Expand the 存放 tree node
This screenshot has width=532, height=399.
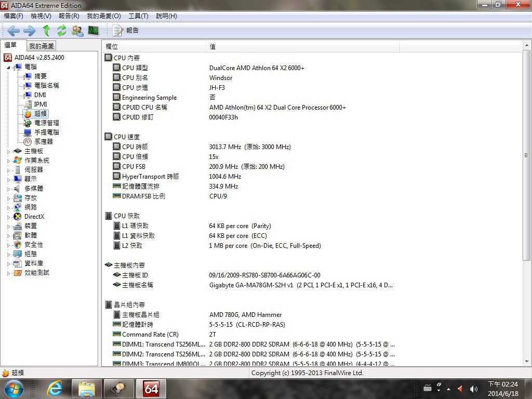point(8,198)
